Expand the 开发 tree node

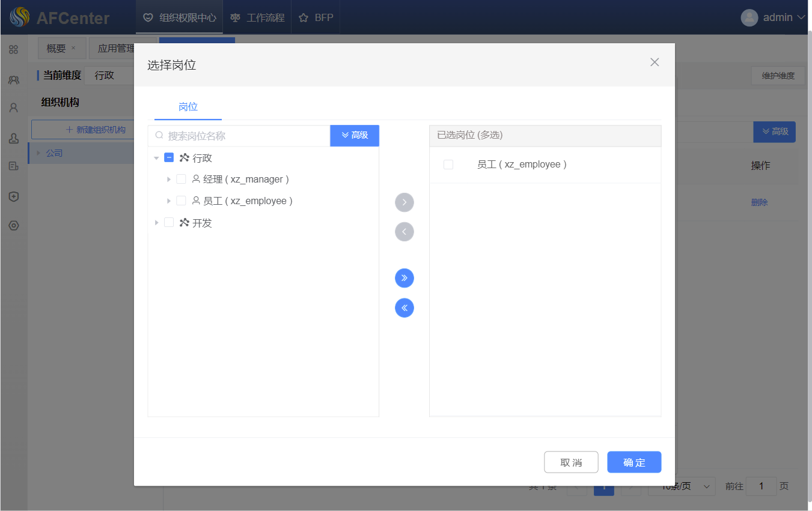point(156,223)
